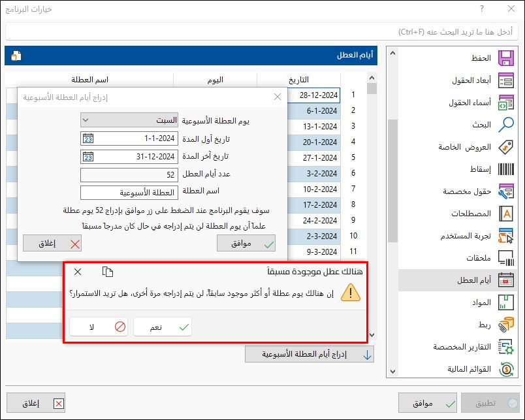Viewport: 525px width, 420px height.
Task: Select the date cell 6-1-2024
Action: [x=313, y=111]
